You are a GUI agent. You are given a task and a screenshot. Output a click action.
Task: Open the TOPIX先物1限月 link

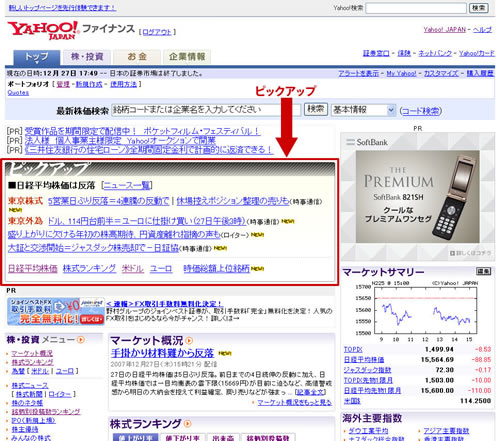[x=368, y=380]
